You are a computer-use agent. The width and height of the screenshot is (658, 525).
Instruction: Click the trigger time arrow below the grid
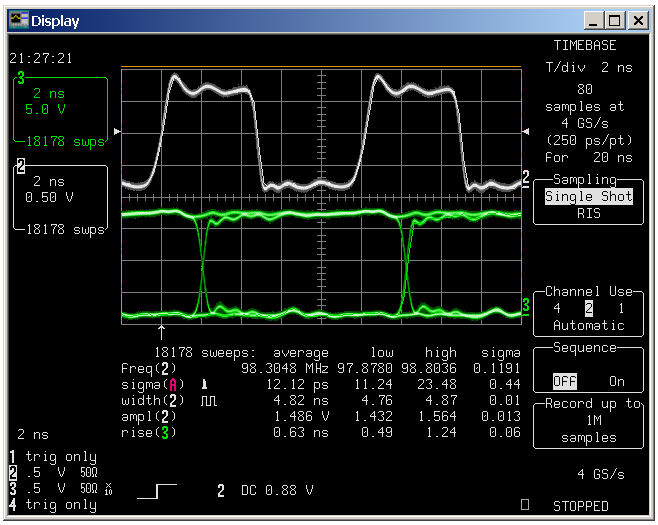point(162,330)
